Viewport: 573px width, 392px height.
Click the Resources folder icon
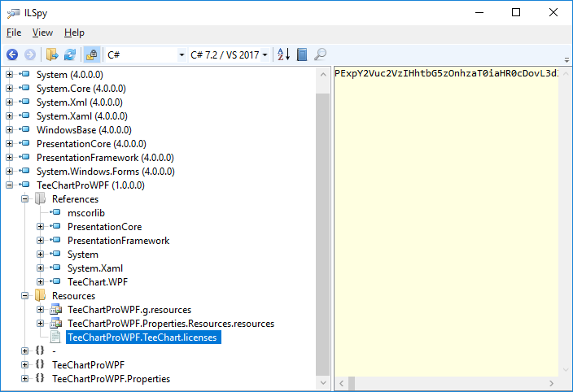tap(40, 295)
